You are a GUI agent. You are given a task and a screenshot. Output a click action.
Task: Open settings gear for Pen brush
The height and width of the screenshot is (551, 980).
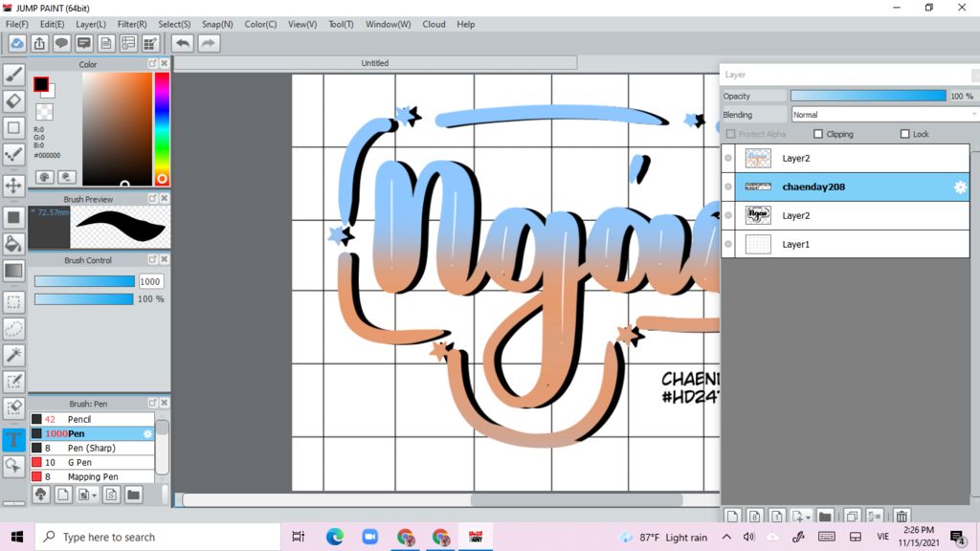pos(147,433)
